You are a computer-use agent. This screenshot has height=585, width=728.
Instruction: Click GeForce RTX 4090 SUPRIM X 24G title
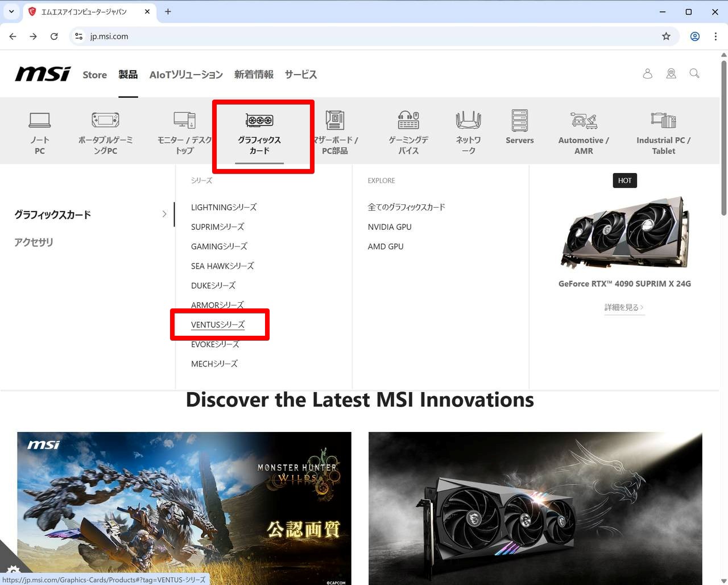tap(624, 283)
